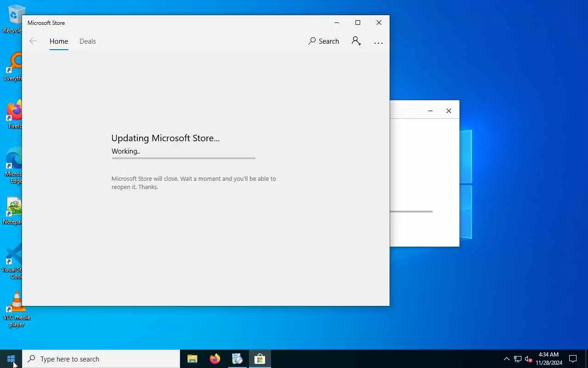The width and height of the screenshot is (588, 368).
Task: Switch to the Home tab
Action: click(59, 41)
